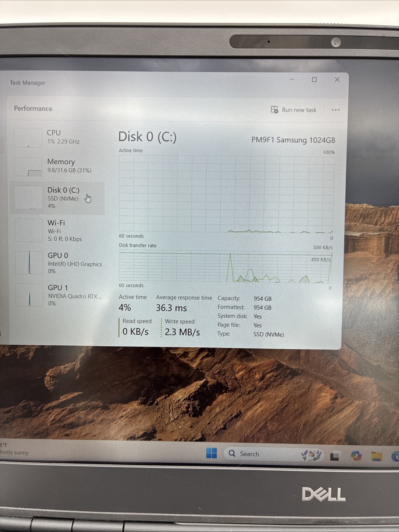Click the GPU 1 mini graph thumbnail
This screenshot has width=399, height=532.
(29, 295)
